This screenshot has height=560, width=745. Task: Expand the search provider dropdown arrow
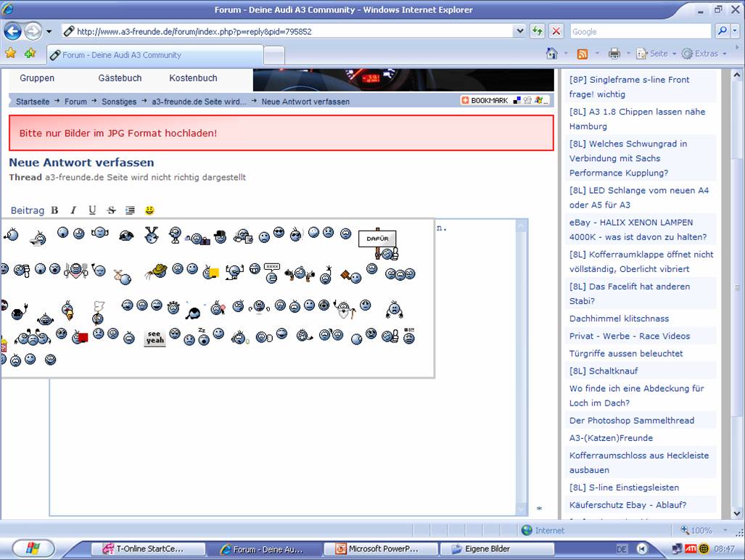click(x=735, y=31)
